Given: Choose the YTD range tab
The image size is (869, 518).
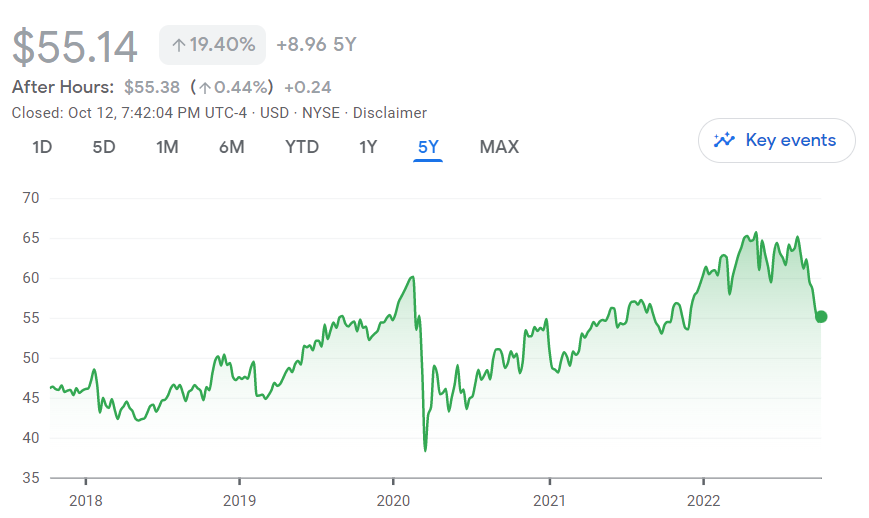Looking at the screenshot, I should [302, 147].
